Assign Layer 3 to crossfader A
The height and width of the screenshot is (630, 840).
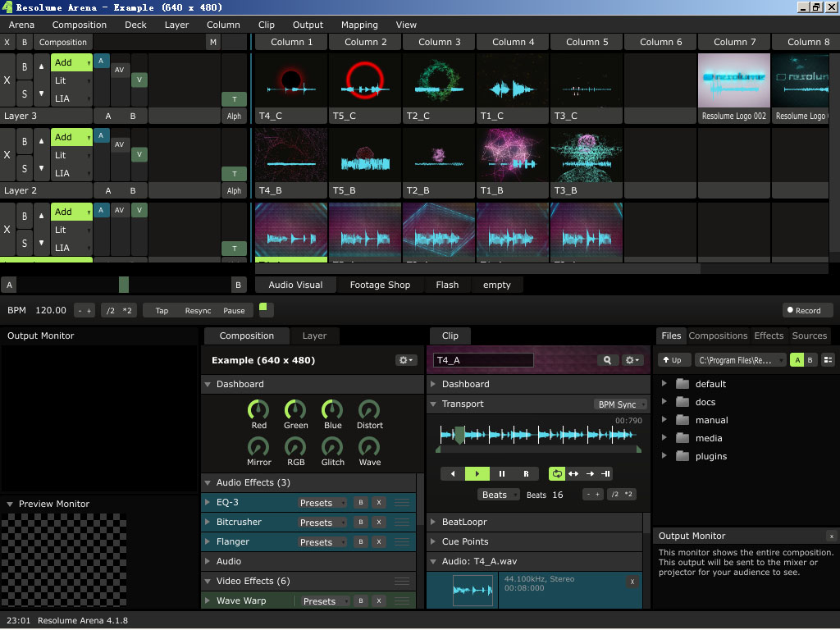tap(108, 116)
